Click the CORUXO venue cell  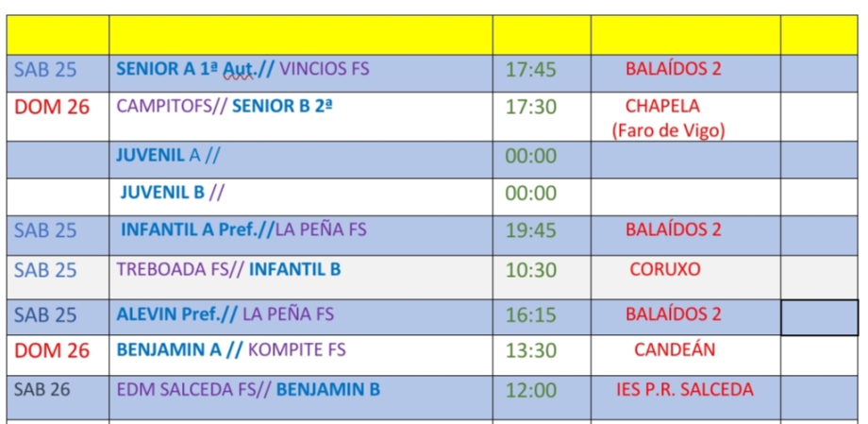pyautogui.click(x=665, y=270)
